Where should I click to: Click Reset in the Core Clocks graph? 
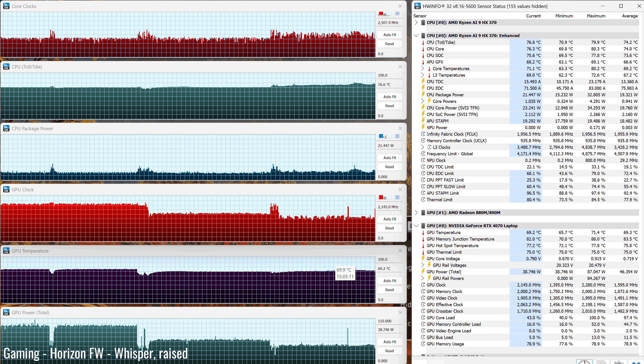pyautogui.click(x=390, y=44)
